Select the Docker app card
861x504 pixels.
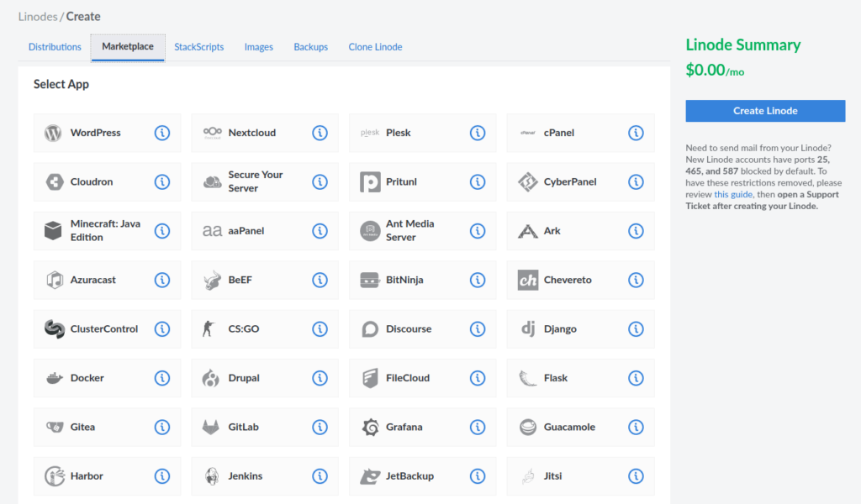tap(107, 378)
